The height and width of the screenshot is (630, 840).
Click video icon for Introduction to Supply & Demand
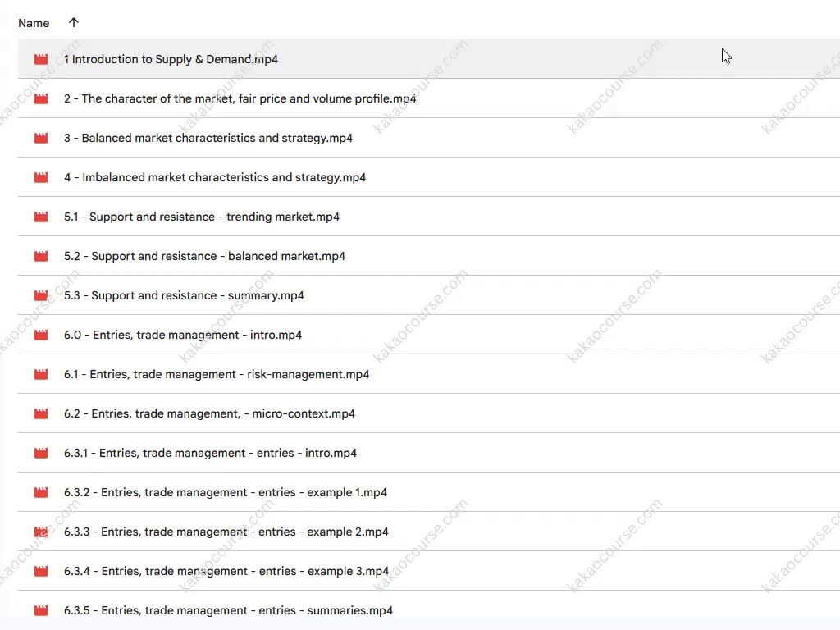coord(41,59)
